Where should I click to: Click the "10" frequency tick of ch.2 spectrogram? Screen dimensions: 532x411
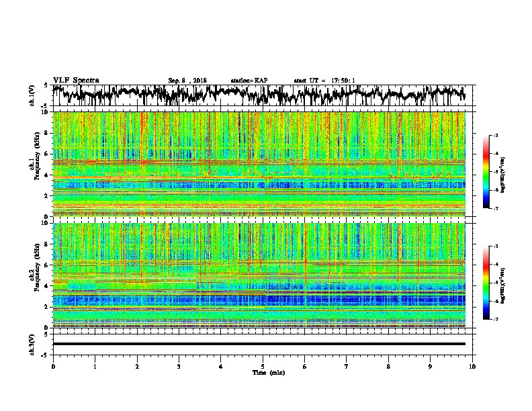tap(46, 223)
